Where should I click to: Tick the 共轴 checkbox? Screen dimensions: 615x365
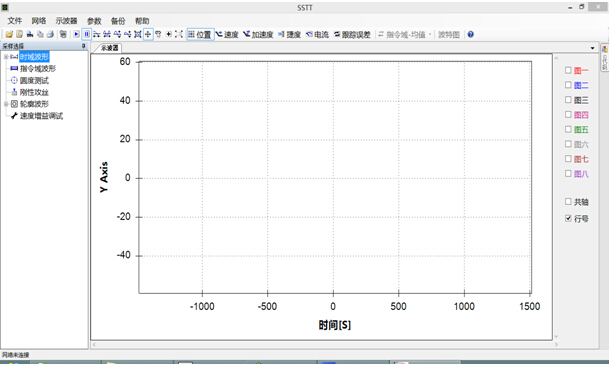point(568,202)
